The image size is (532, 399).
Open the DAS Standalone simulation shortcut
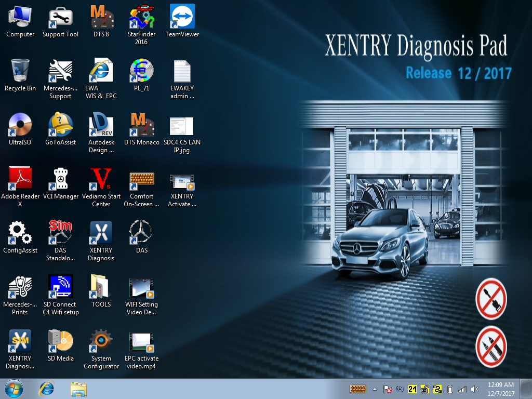[x=60, y=241]
